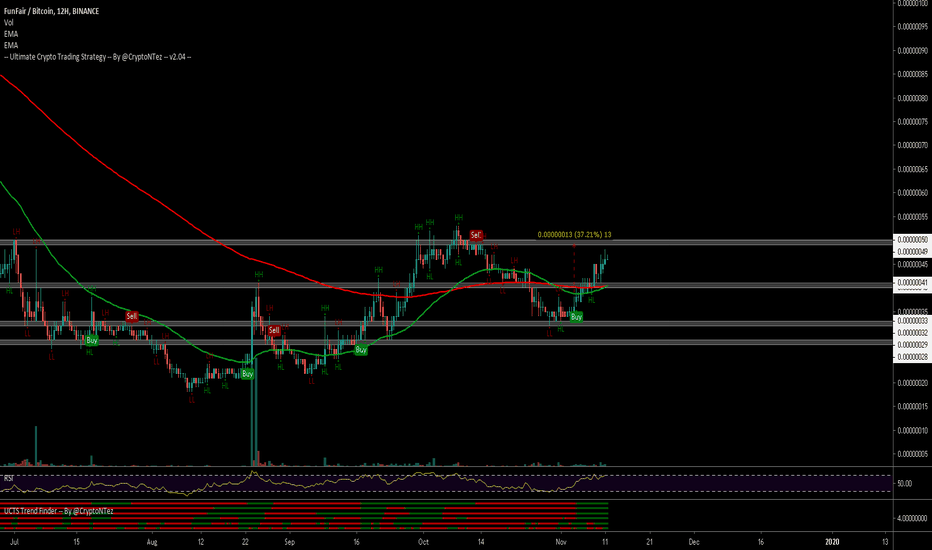Click the 0.00000005 price axis tick
Viewport: 932px width, 550px height.
coord(913,454)
